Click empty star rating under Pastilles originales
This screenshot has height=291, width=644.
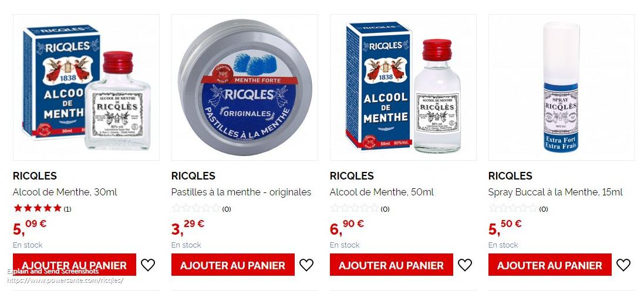(x=196, y=208)
